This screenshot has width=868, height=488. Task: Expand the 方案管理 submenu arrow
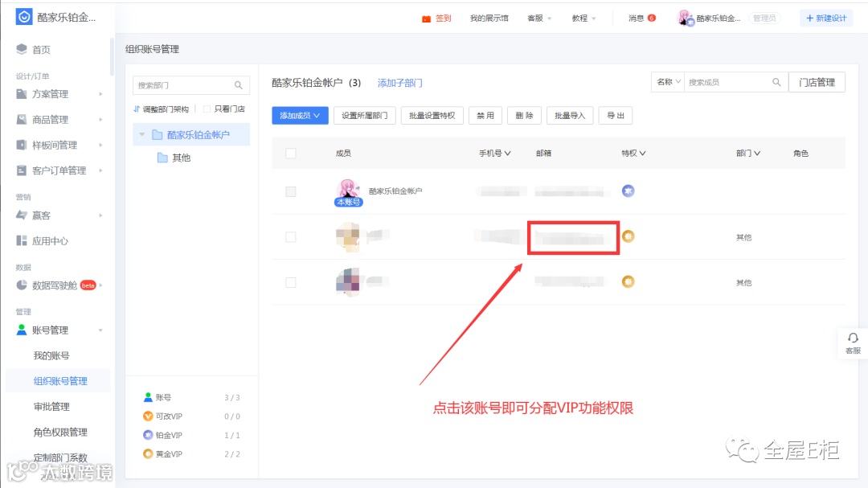[100, 94]
